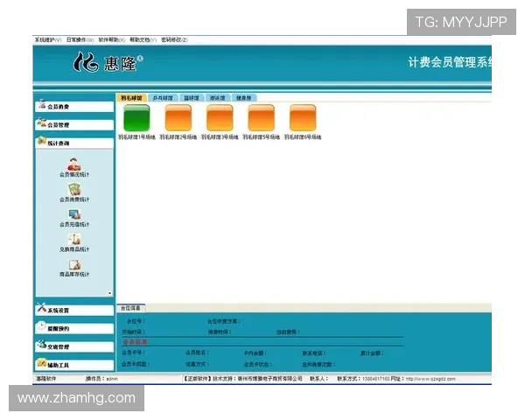Viewport: 525px width, 420px height.
Task: Open the 系统维护(V) menu
Action: click(48, 40)
